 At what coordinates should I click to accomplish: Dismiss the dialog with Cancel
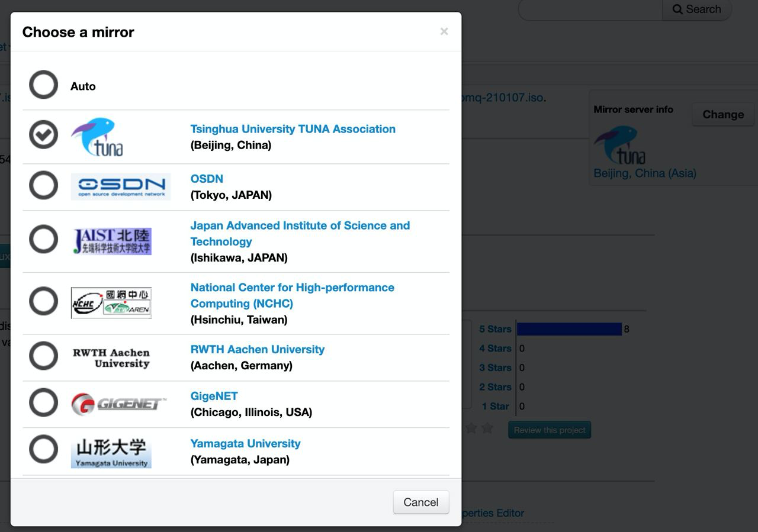point(420,502)
